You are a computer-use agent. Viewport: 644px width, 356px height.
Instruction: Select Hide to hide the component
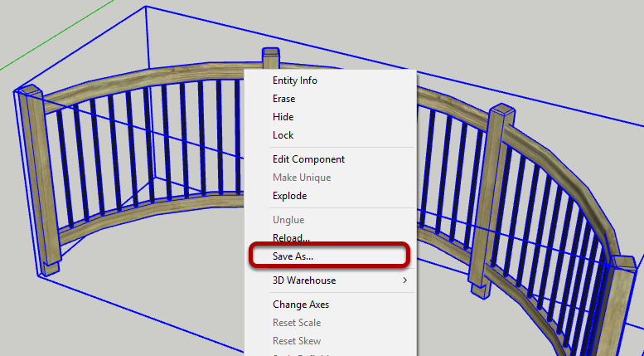coord(283,117)
